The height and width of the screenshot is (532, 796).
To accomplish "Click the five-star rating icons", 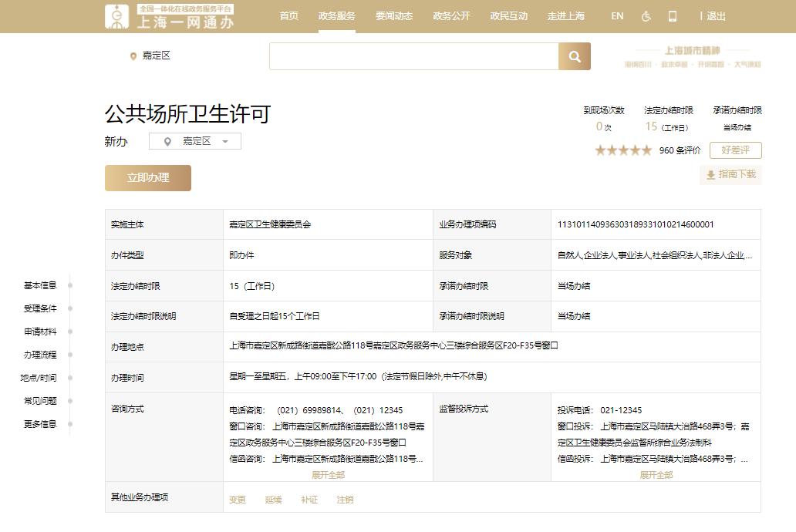I will click(x=623, y=150).
